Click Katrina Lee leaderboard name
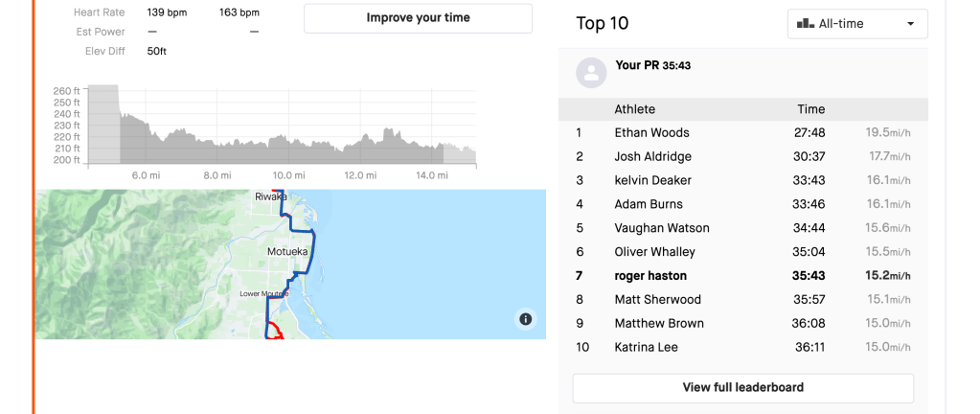This screenshot has height=414, width=980. [x=646, y=347]
